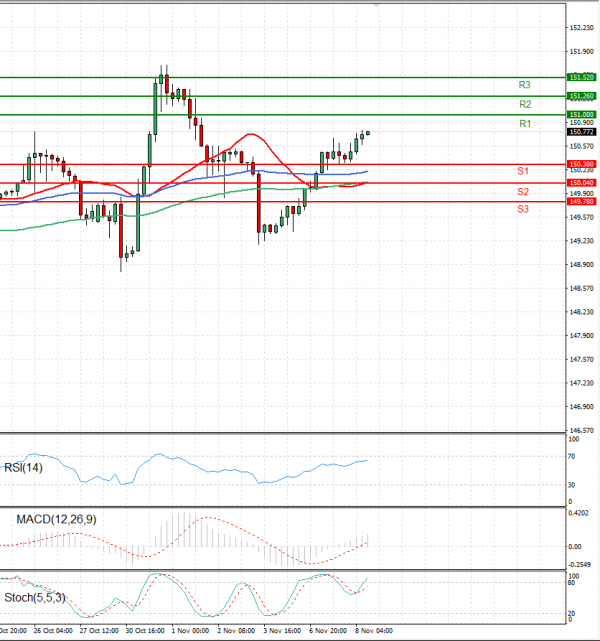Click the S1 support label
The height and width of the screenshot is (641, 600).
pyautogui.click(x=523, y=171)
